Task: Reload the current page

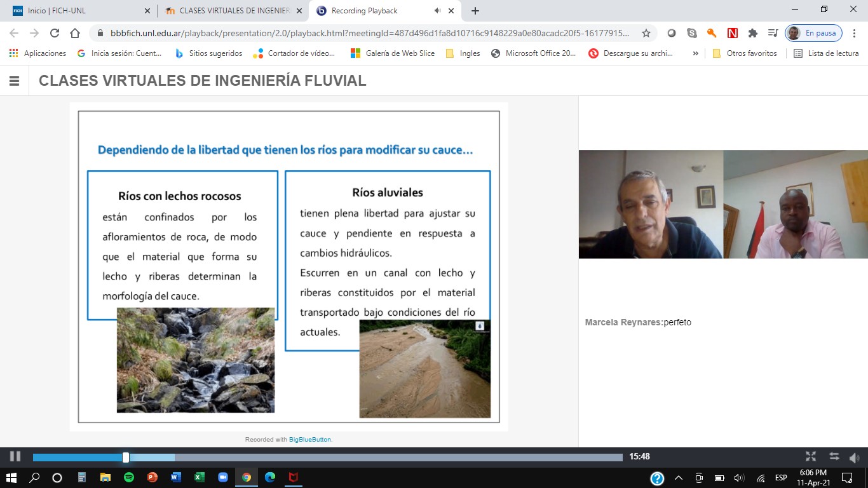Action: coord(55,33)
